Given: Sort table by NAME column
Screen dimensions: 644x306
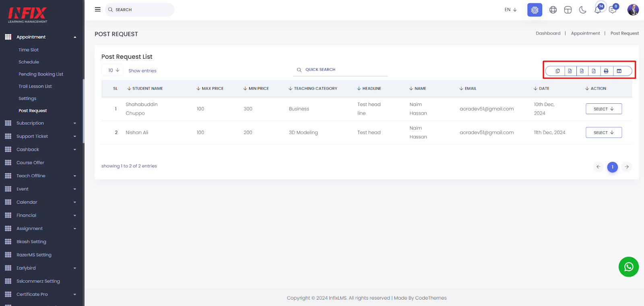Looking at the screenshot, I should click(x=417, y=88).
